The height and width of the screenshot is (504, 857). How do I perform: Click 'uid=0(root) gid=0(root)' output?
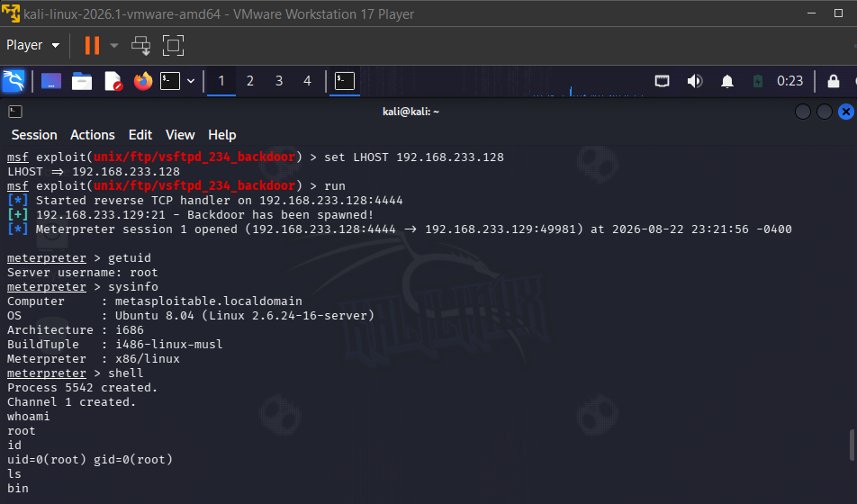click(x=90, y=459)
